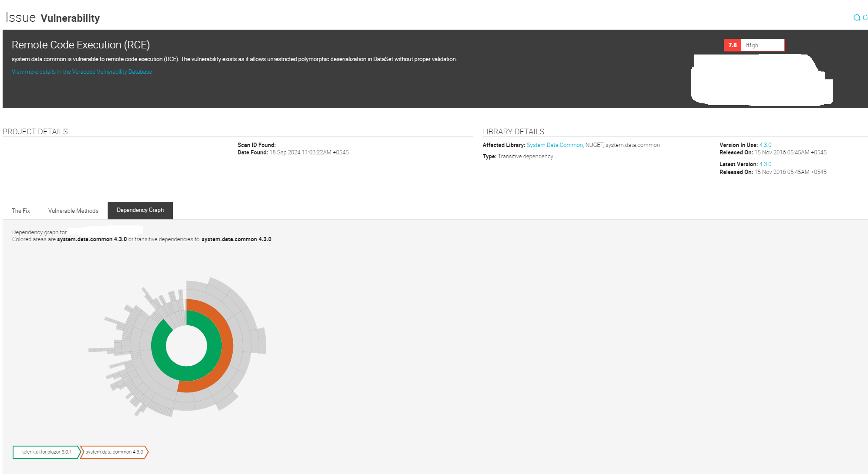Click the PROJECT DETAILS section header
This screenshot has height=474, width=868.
pyautogui.click(x=35, y=132)
